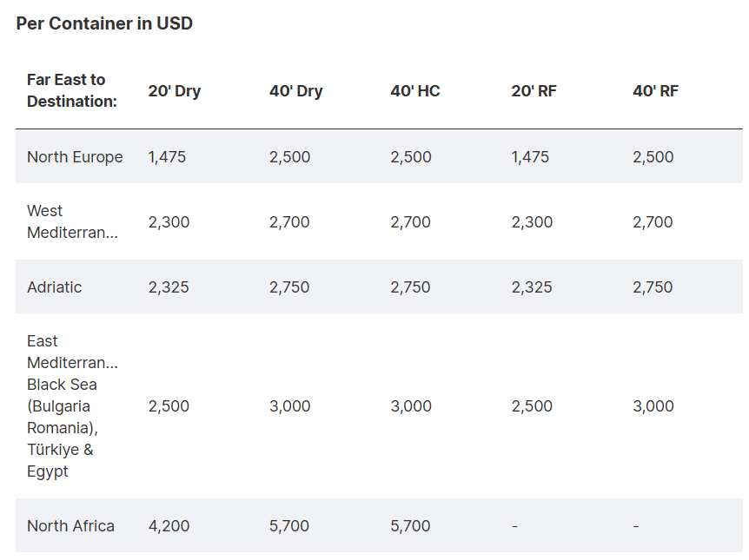Click Adriatic 20' RF value 2,325
Image resolution: width=749 pixels, height=560 pixels.
tap(532, 287)
